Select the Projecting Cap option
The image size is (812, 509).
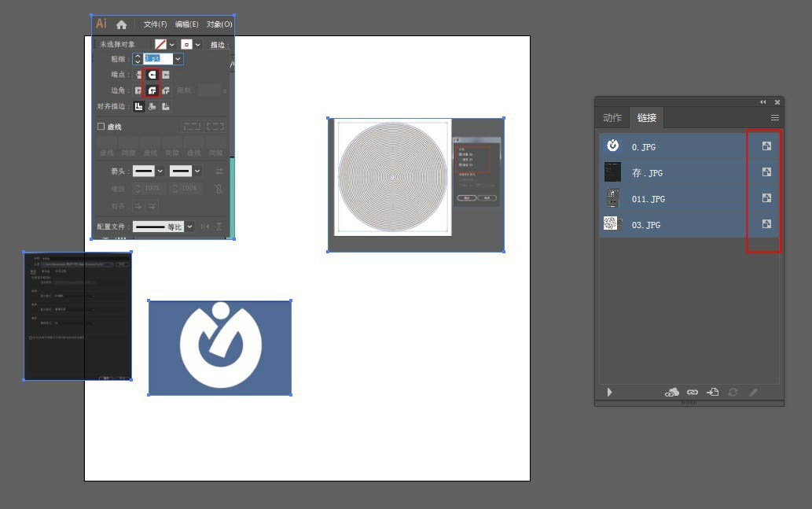[x=166, y=75]
